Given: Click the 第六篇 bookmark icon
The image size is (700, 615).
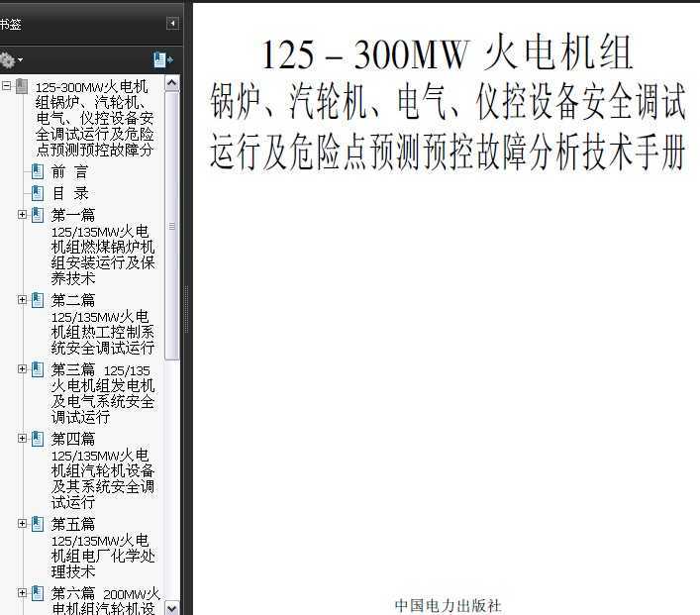Looking at the screenshot, I should (38, 593).
